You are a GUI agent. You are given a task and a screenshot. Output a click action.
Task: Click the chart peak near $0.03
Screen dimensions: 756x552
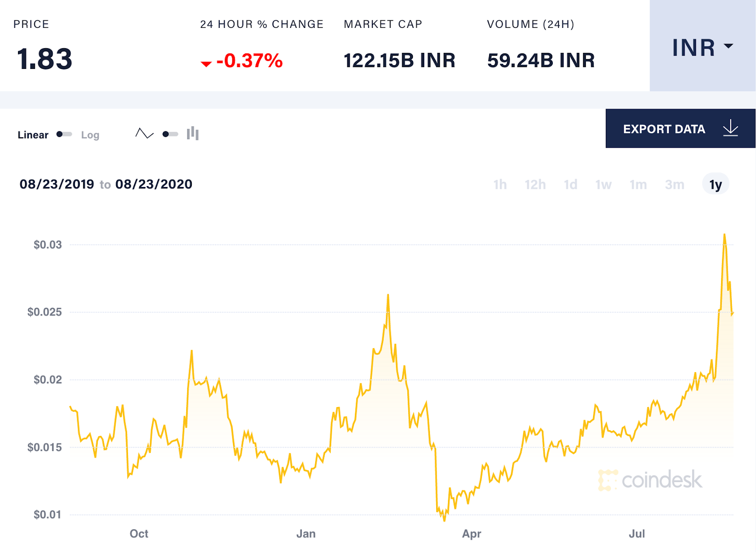coord(725,235)
